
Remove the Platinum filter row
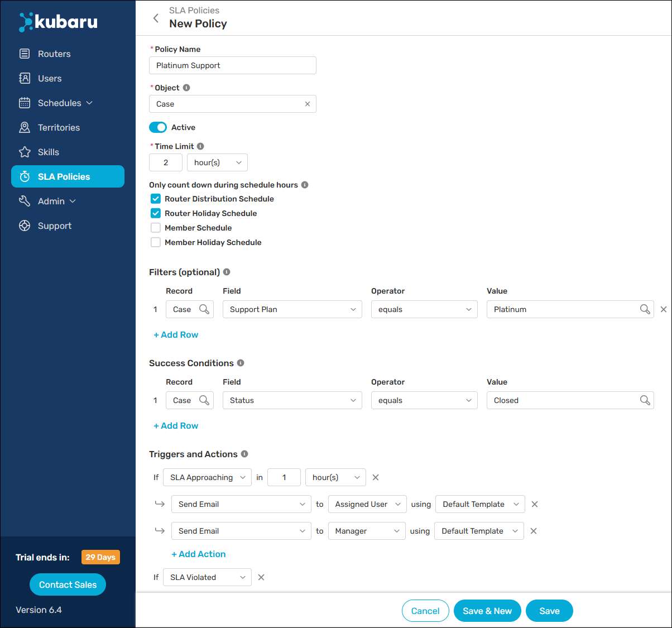[664, 309]
